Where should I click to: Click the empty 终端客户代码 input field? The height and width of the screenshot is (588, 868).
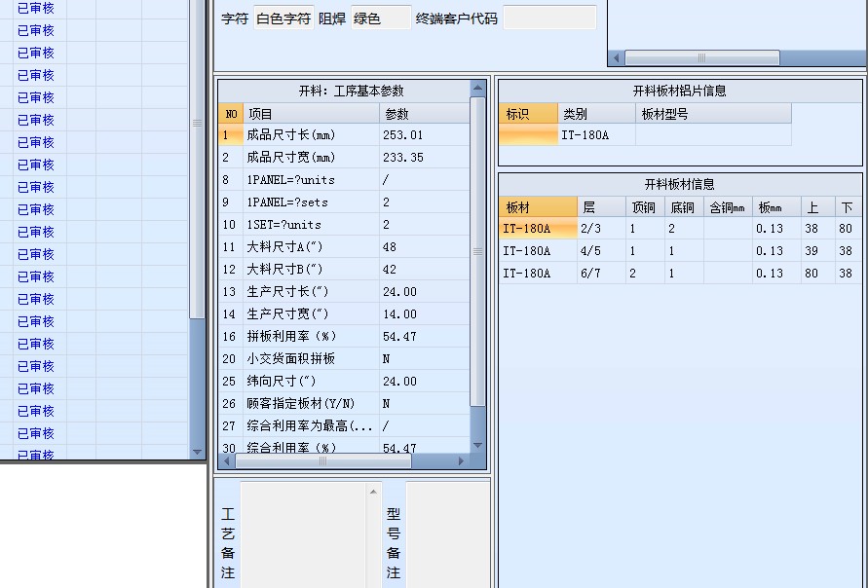tap(549, 18)
